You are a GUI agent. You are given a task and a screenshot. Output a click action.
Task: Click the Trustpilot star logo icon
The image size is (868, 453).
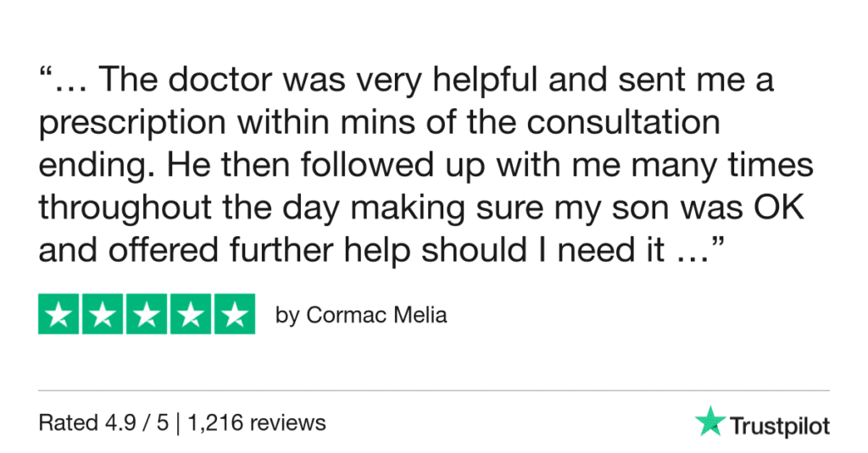pos(708,421)
